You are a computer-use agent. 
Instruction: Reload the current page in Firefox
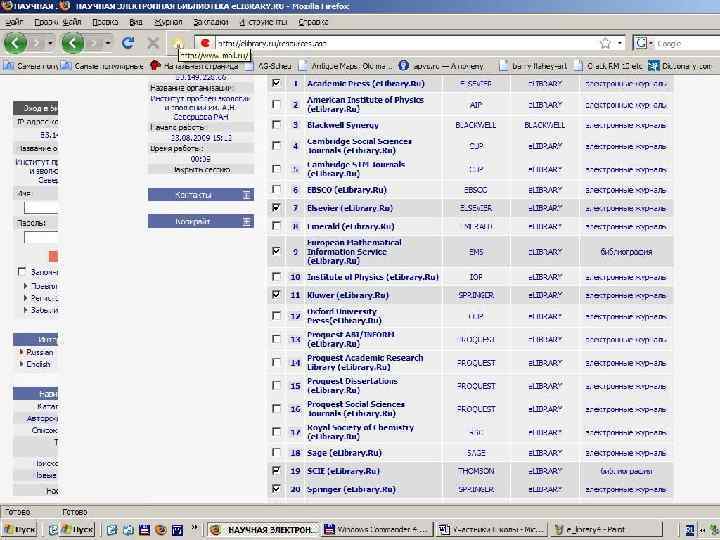pyautogui.click(x=128, y=43)
